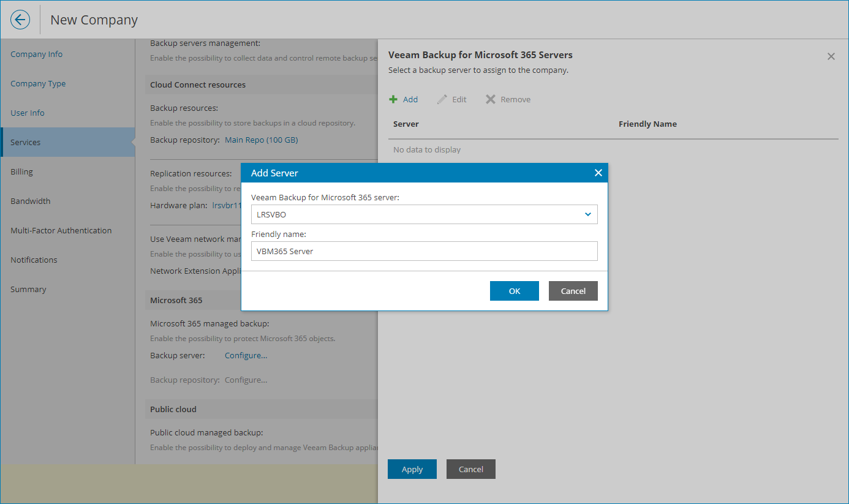Click the Remove X icon
Image resolution: width=849 pixels, height=504 pixels.
point(491,99)
